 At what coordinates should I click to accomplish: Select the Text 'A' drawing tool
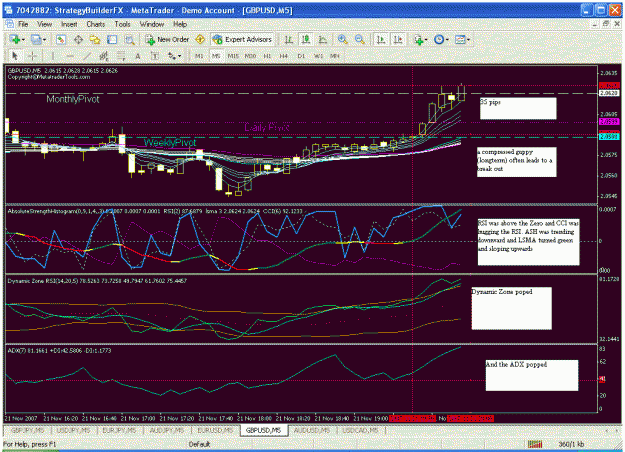click(x=138, y=56)
